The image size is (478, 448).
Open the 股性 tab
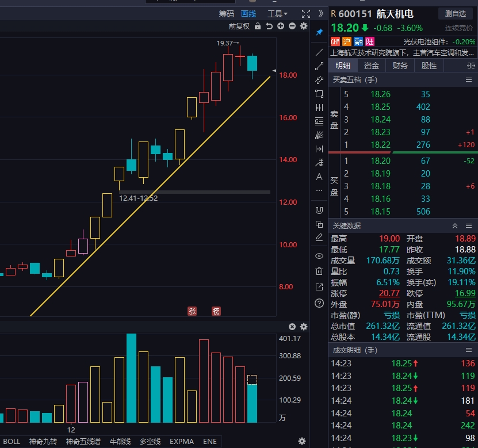(x=429, y=66)
